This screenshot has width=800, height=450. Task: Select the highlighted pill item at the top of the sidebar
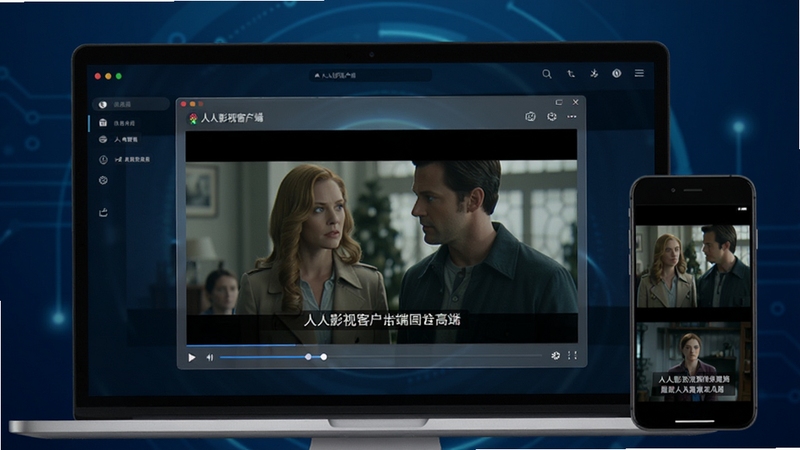click(x=131, y=104)
